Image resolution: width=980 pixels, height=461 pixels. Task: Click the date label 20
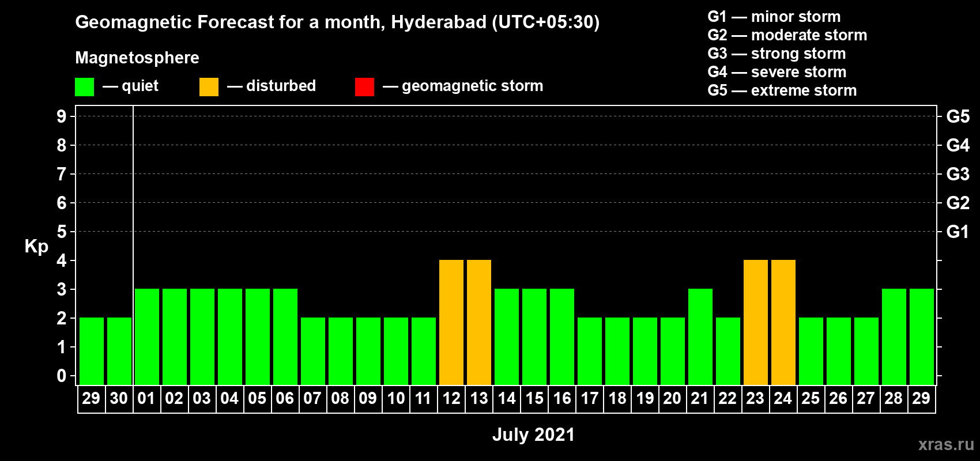click(x=672, y=399)
